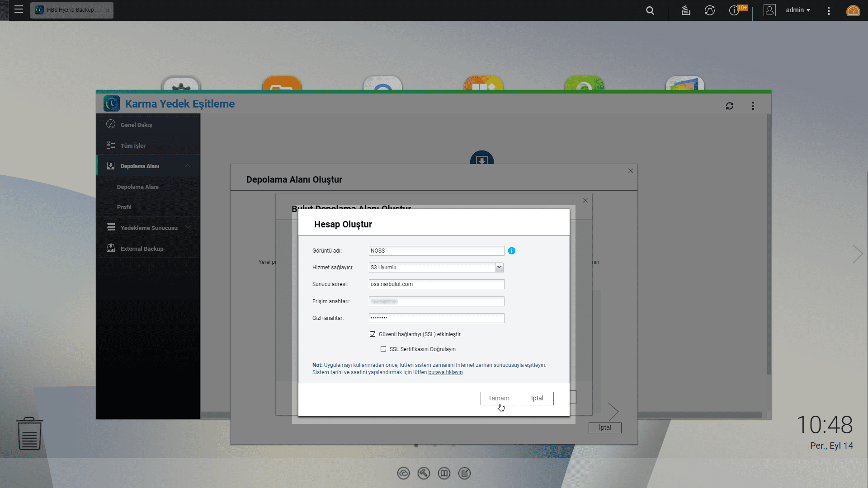868x488 pixels.
Task: Open HBS app options via three-dot icon
Action: click(x=753, y=105)
